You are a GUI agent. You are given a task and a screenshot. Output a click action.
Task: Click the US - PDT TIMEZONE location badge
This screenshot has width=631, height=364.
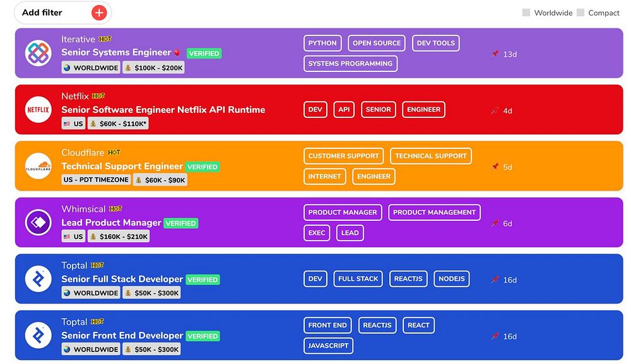tap(96, 179)
